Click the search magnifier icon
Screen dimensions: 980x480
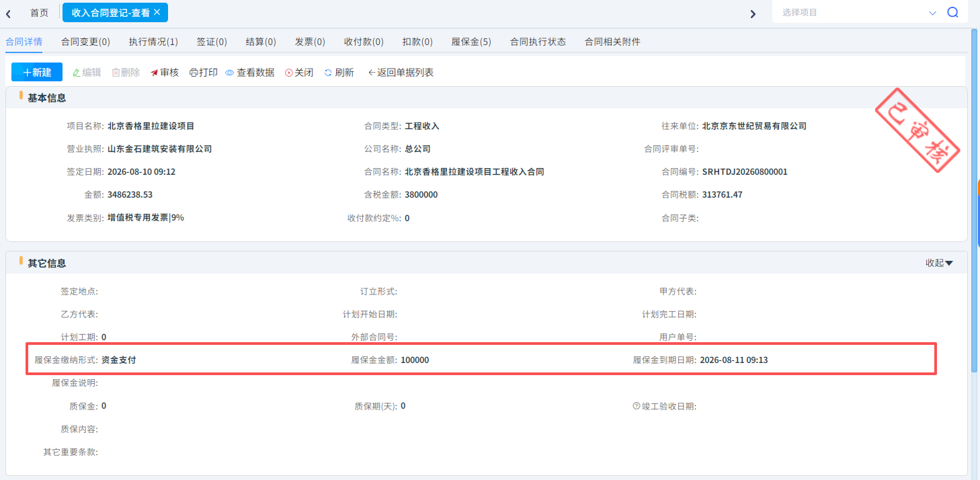pos(952,12)
